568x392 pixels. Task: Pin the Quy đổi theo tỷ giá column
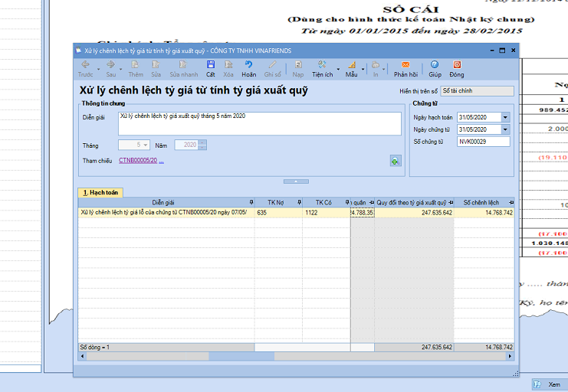pyautogui.click(x=451, y=202)
